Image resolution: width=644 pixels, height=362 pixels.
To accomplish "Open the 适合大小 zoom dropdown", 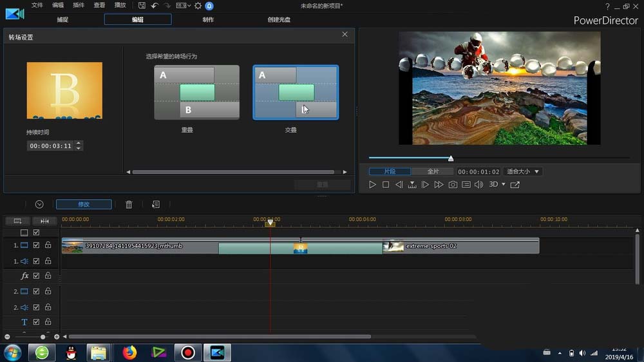I will (x=522, y=171).
